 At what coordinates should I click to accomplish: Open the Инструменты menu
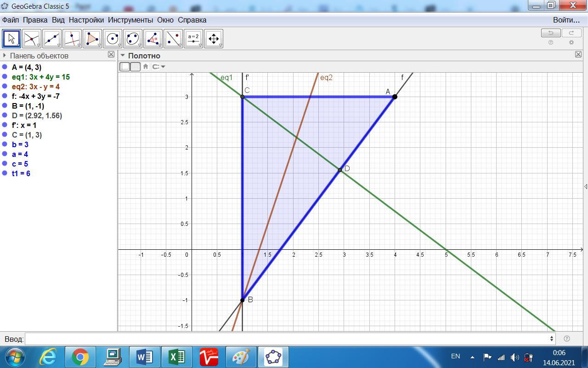click(x=130, y=20)
